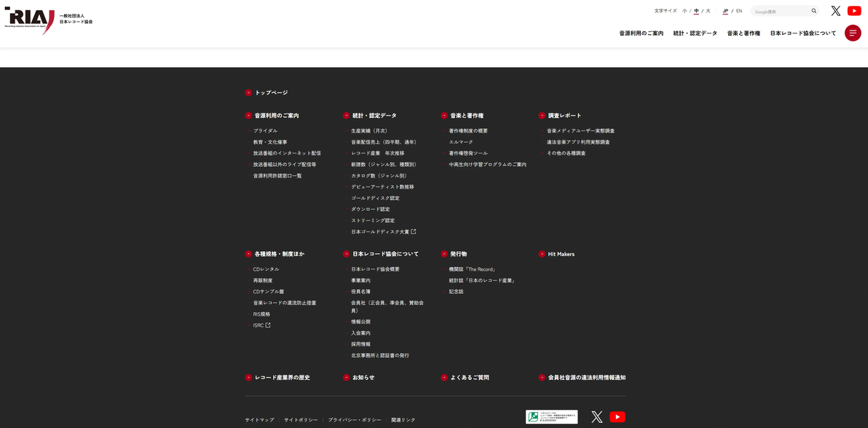
Task: Switch language to JP
Action: pyautogui.click(x=725, y=10)
